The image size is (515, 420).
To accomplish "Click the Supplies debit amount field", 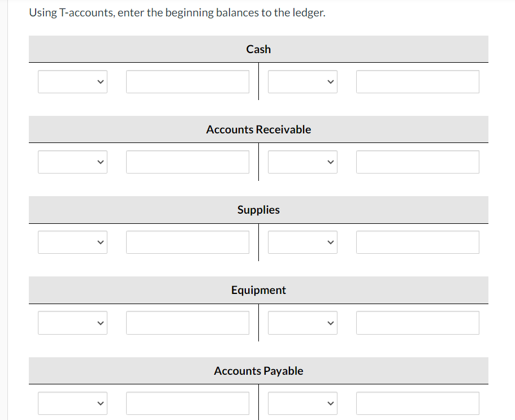I will click(x=187, y=242).
